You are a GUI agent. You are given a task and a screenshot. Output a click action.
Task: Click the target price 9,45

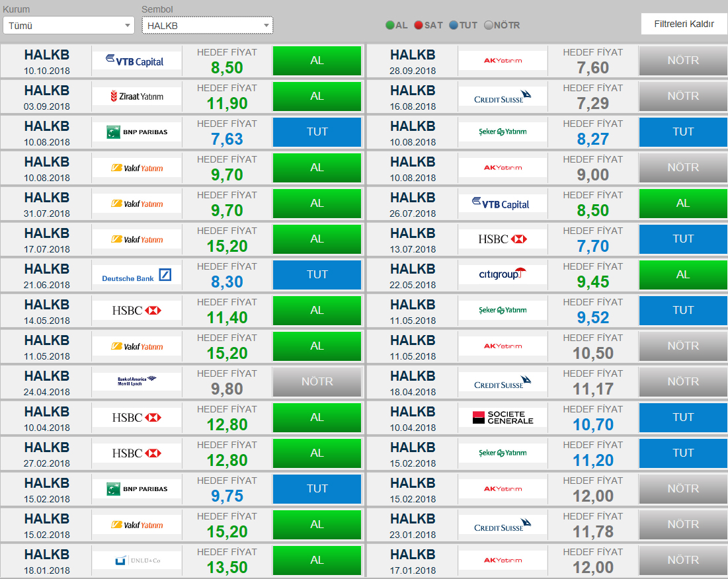click(x=593, y=282)
